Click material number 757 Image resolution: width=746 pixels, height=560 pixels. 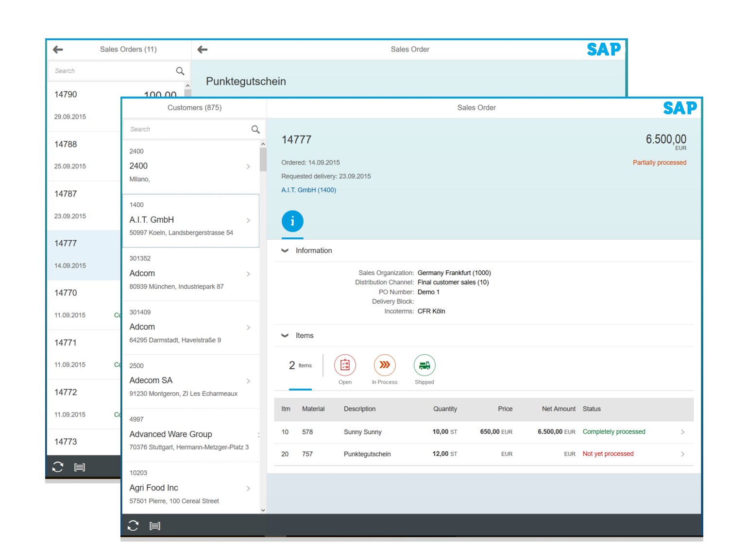click(307, 454)
